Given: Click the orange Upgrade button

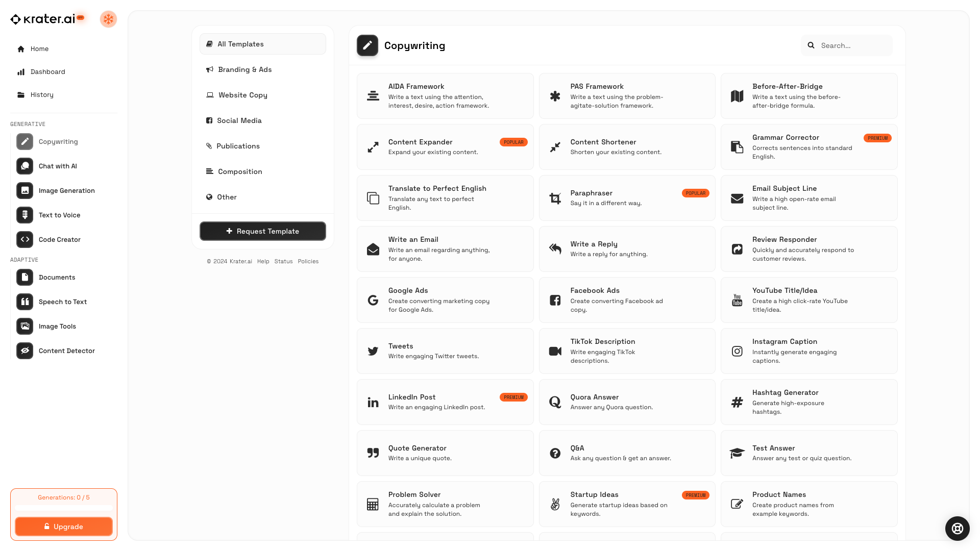Looking at the screenshot, I should coord(64,527).
